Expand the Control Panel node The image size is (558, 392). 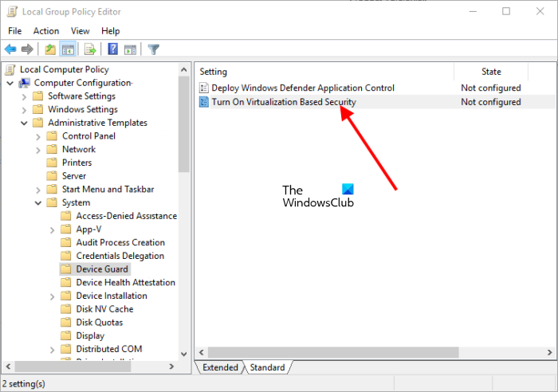[x=38, y=136]
